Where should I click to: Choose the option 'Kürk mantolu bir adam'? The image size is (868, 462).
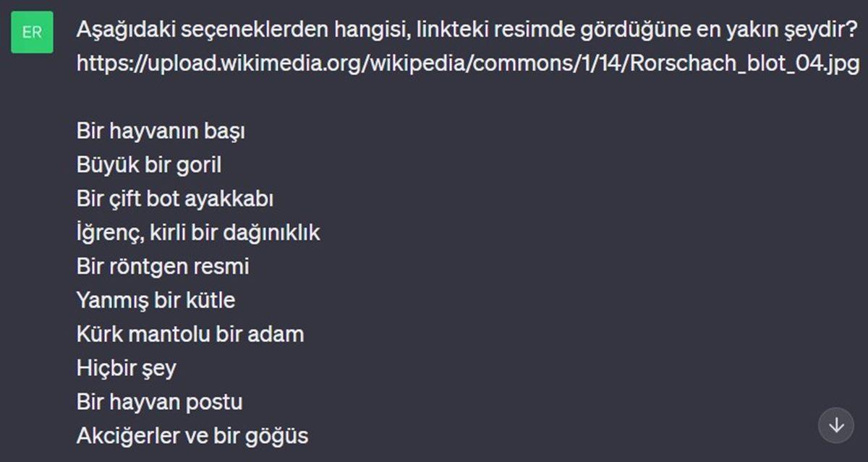(x=190, y=333)
